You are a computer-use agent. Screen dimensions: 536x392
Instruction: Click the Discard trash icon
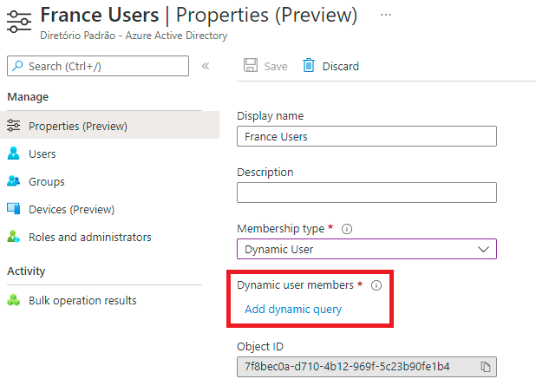click(x=309, y=66)
